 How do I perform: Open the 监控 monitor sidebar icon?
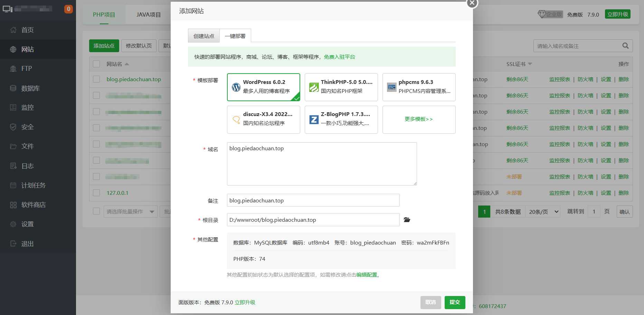pyautogui.click(x=13, y=107)
